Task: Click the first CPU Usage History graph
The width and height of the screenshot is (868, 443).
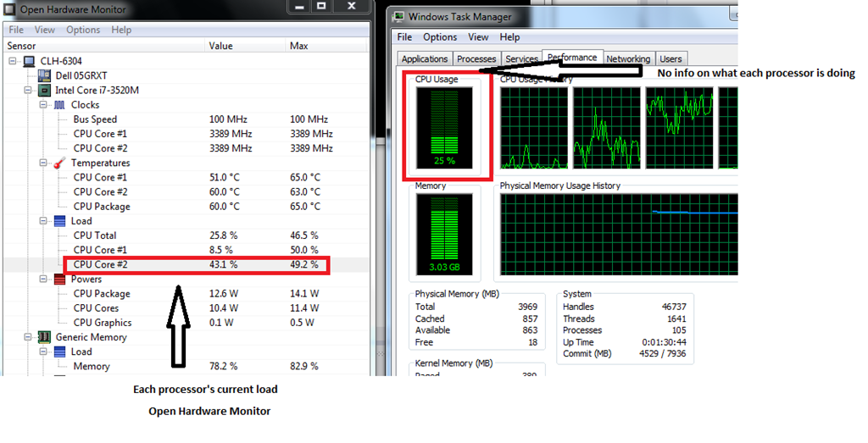Action: pos(534,128)
